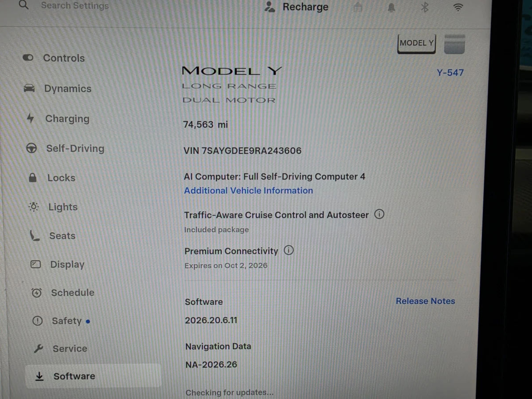The height and width of the screenshot is (399, 532).
Task: Click the Dynamics car icon
Action: pos(29,88)
